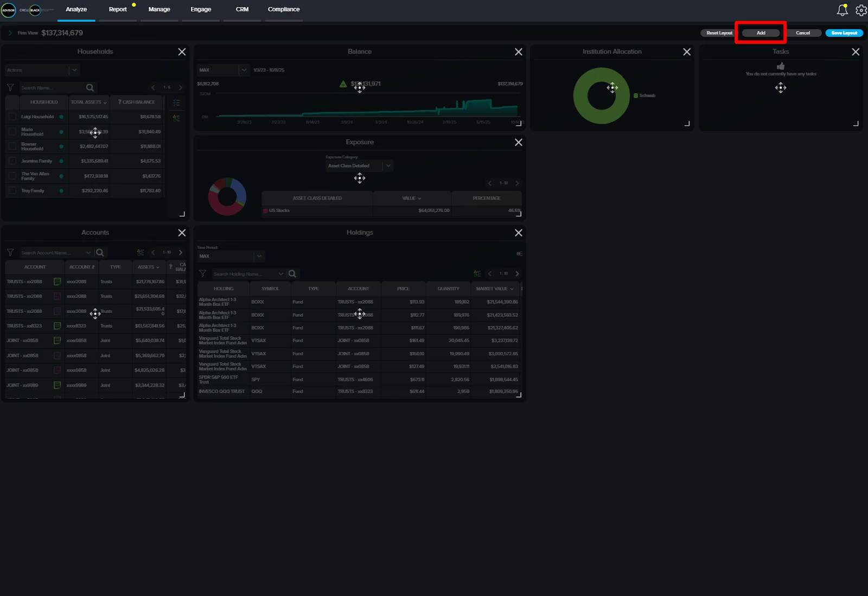The height and width of the screenshot is (596, 868).
Task: Open Balance MAX time period dropdown
Action: (x=223, y=70)
